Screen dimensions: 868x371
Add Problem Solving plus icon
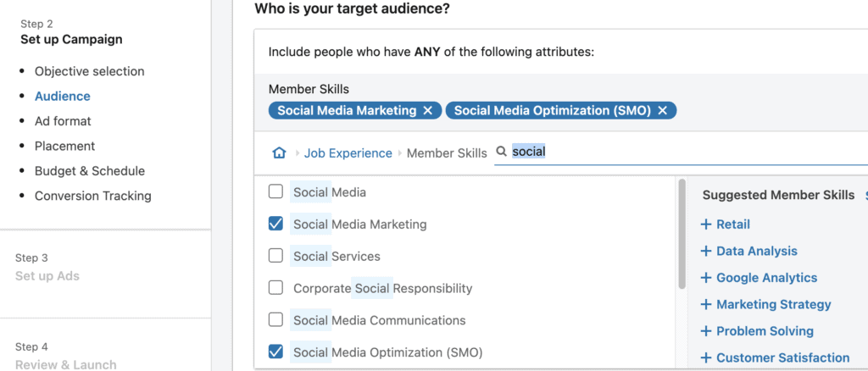706,331
